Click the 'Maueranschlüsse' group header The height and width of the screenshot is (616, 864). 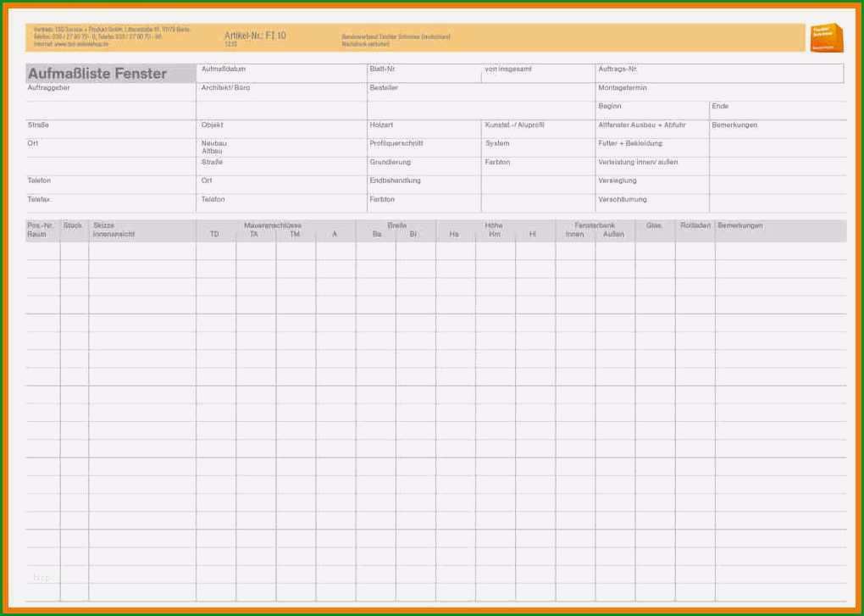click(273, 225)
